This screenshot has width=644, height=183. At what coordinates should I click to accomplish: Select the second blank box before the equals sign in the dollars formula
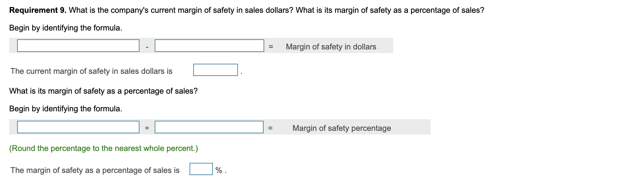click(209, 46)
